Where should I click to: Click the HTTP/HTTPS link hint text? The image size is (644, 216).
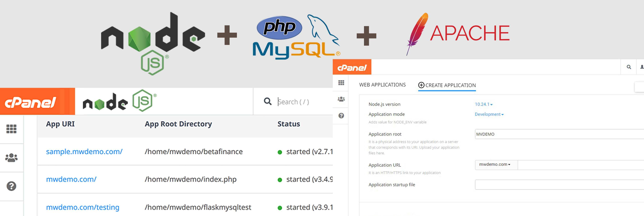[x=405, y=173]
